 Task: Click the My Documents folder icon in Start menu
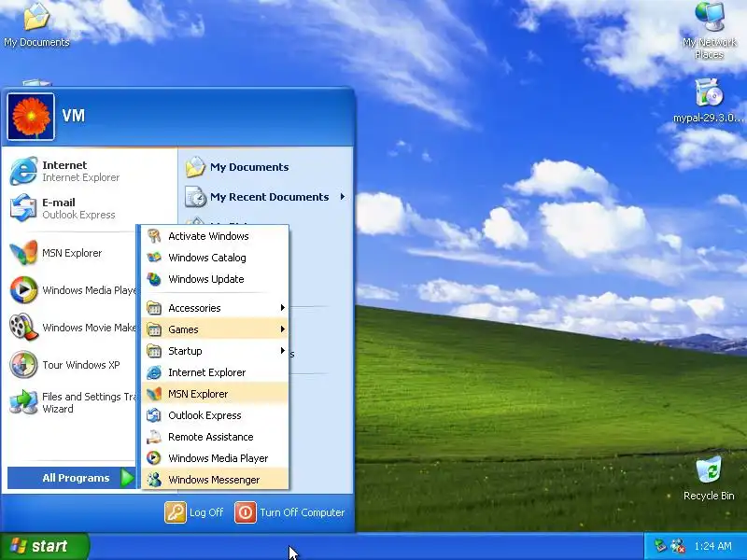tap(195, 167)
